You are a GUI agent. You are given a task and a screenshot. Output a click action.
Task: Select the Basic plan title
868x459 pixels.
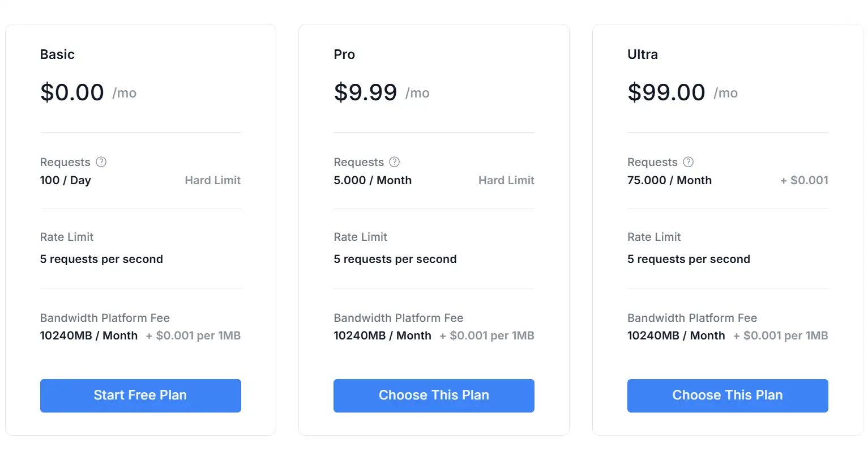coord(57,54)
